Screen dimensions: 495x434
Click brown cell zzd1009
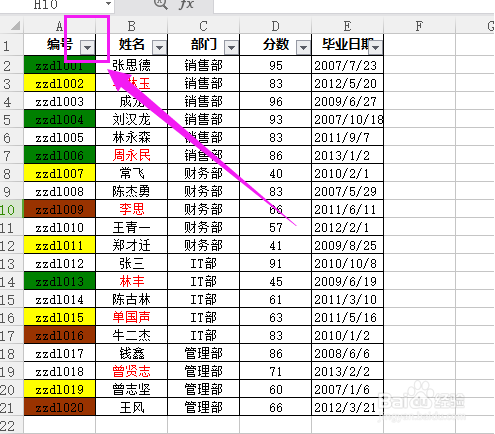[x=60, y=210]
